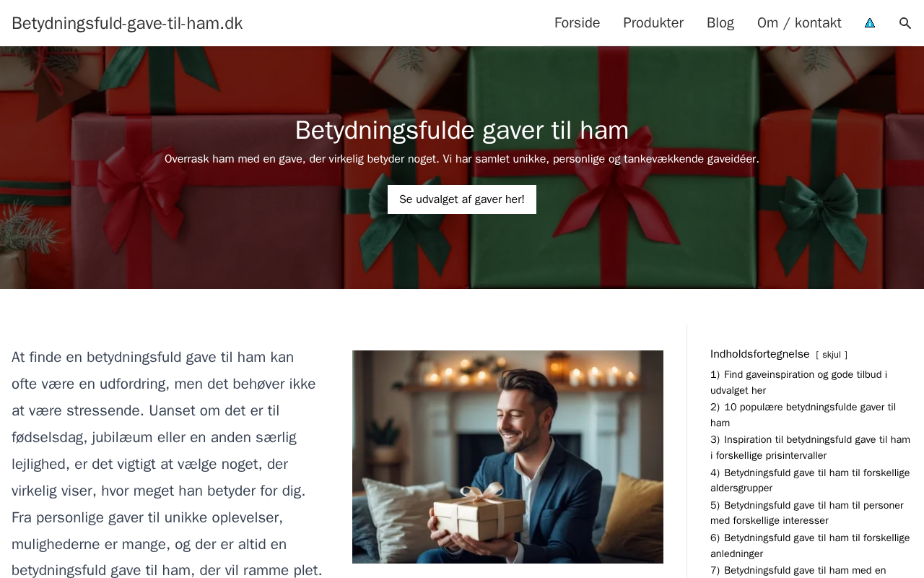Open section on forskellige prisintervaller
924x578 pixels.
(810, 447)
